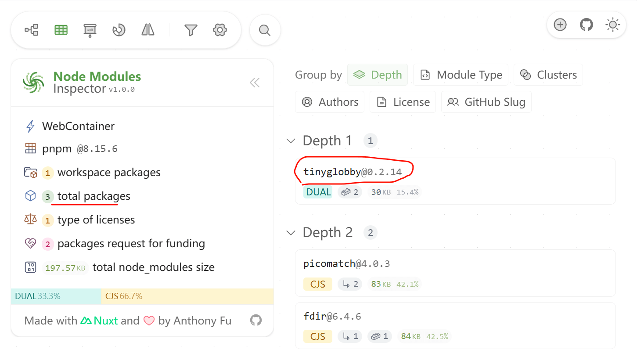This screenshot has width=637, height=364.
Task: Click packages request for funding row
Action: click(x=115, y=243)
